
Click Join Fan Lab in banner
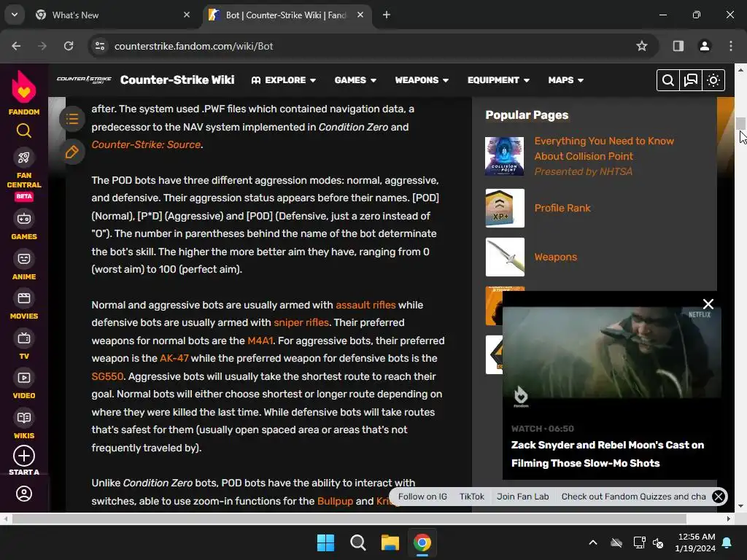tap(522, 496)
